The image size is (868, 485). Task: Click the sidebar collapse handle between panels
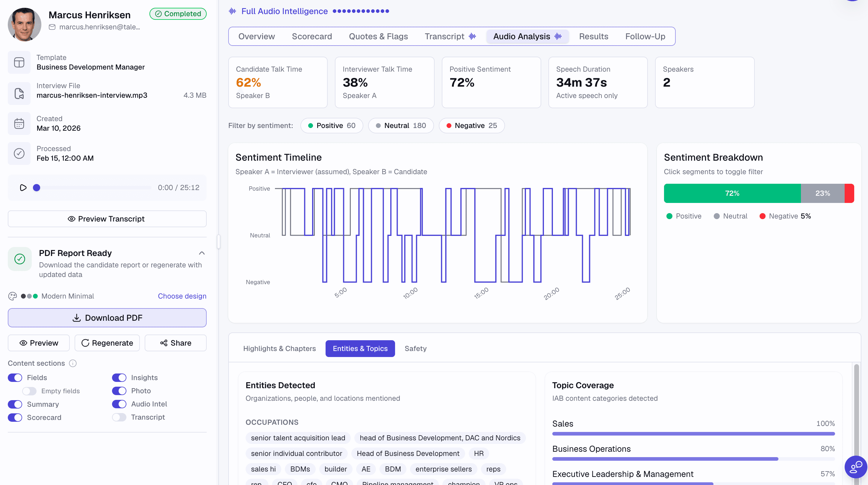pyautogui.click(x=218, y=242)
